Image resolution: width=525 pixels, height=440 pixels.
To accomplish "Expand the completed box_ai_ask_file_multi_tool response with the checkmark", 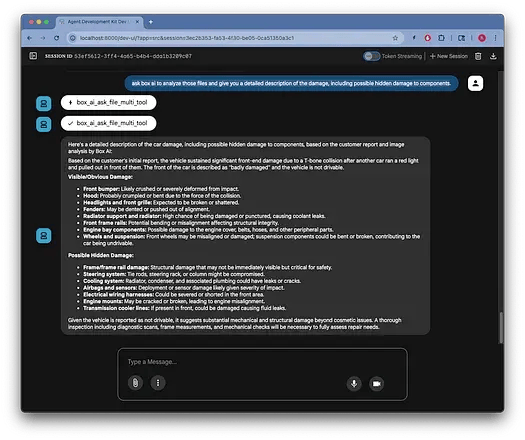I will point(108,123).
